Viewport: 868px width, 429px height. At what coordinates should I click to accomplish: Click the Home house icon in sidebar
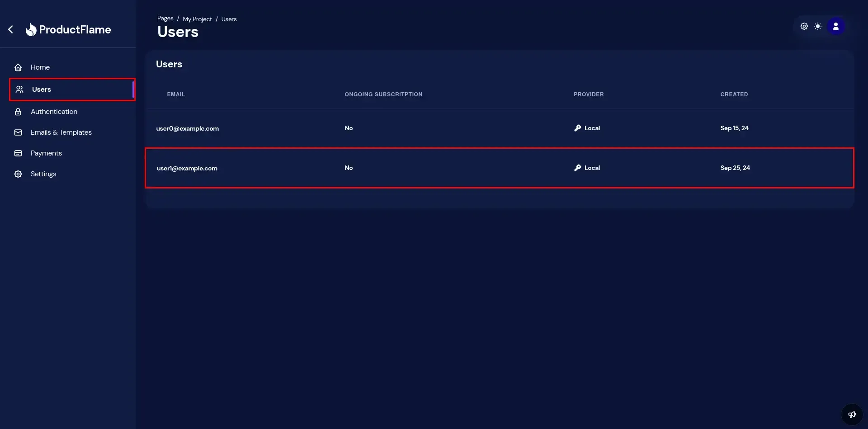18,67
